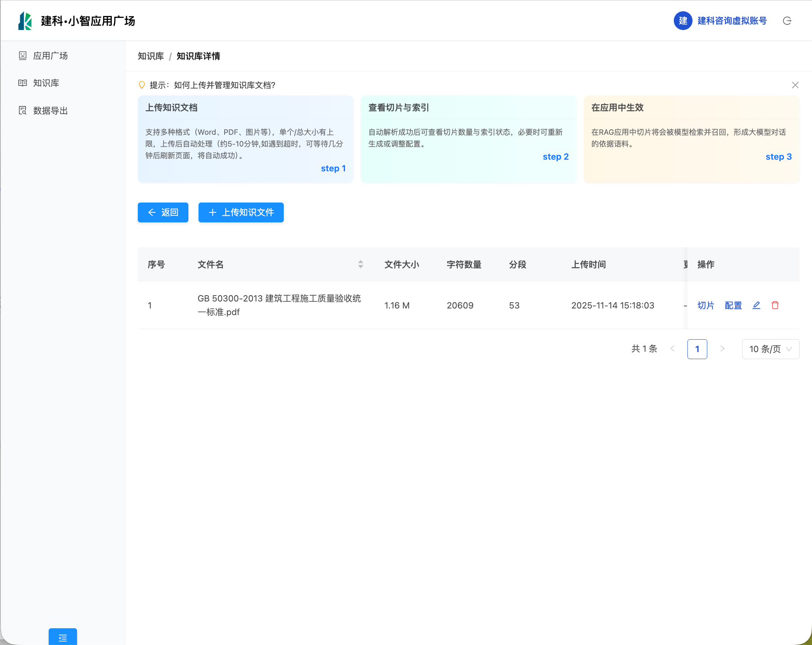Close the upload tips panel
Image resolution: width=812 pixels, height=645 pixels.
coord(795,85)
